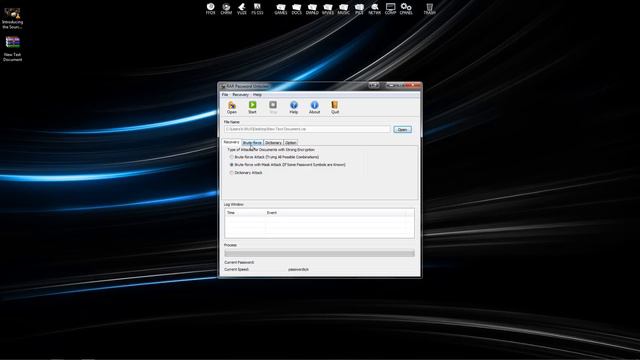This screenshot has width=640, height=360.
Task: Click the green Start toolbar icon
Action: click(252, 107)
